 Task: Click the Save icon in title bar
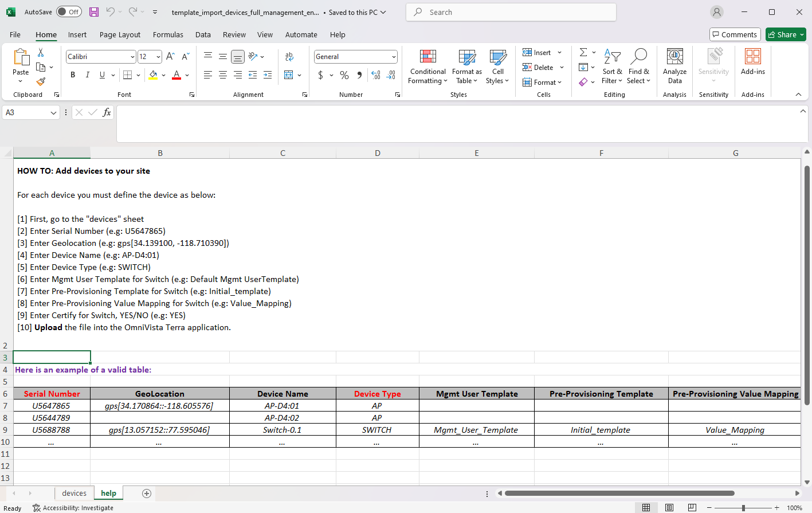94,12
